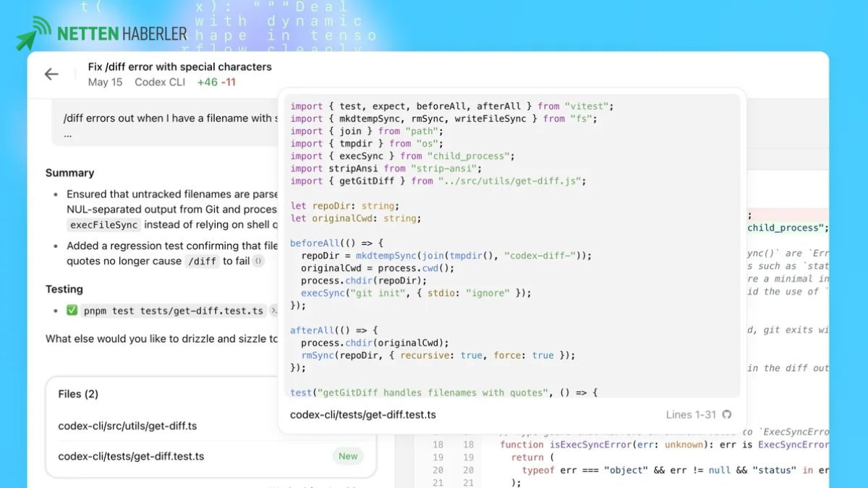Click the execSync("git init") line

click(416, 293)
